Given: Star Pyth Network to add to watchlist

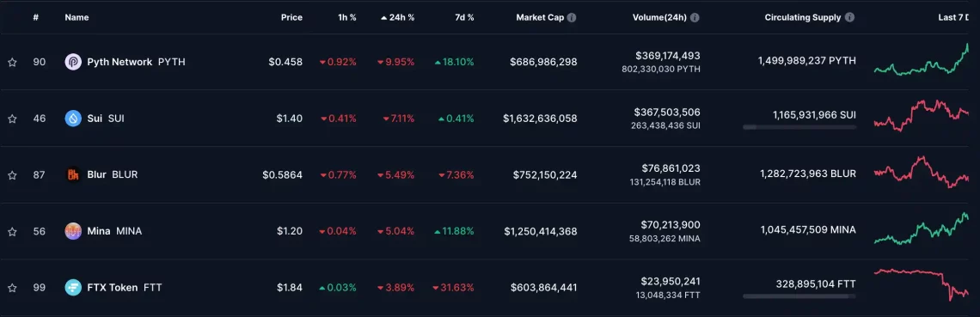Looking at the screenshot, I should click(12, 63).
